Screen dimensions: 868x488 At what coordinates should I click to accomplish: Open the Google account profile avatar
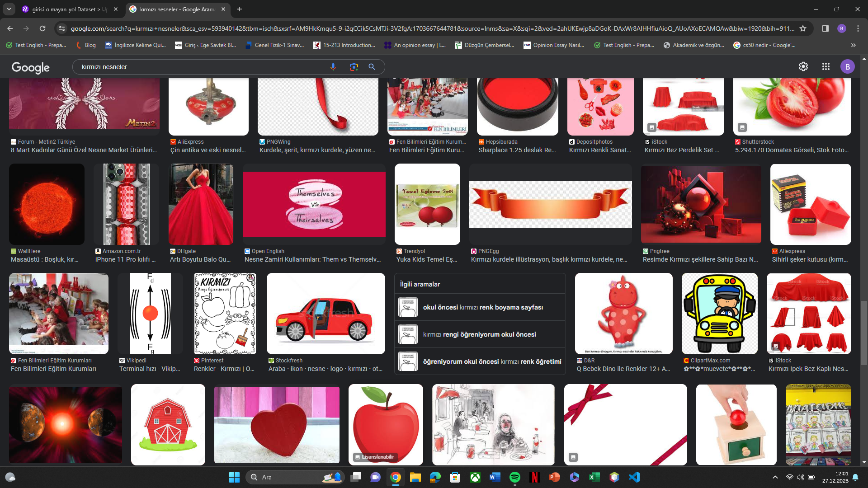pos(848,66)
